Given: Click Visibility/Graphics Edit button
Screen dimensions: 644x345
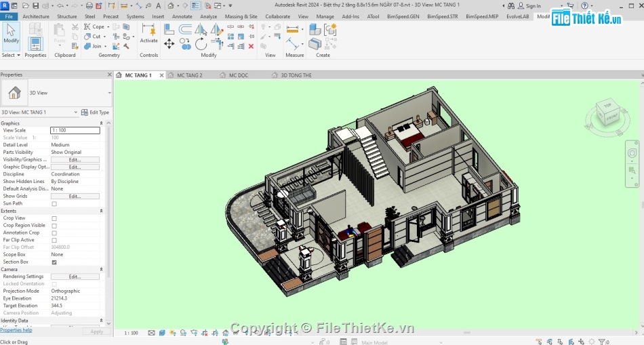Looking at the screenshot, I should [x=75, y=160].
